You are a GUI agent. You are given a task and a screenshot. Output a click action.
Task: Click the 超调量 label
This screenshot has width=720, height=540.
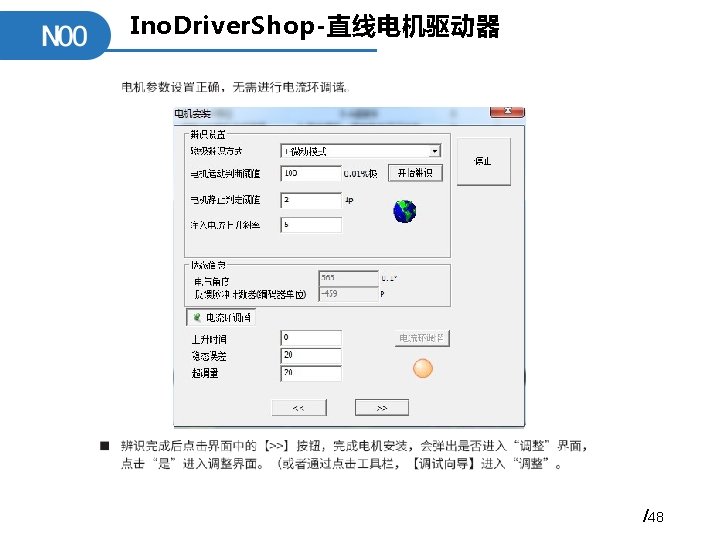click(205, 373)
